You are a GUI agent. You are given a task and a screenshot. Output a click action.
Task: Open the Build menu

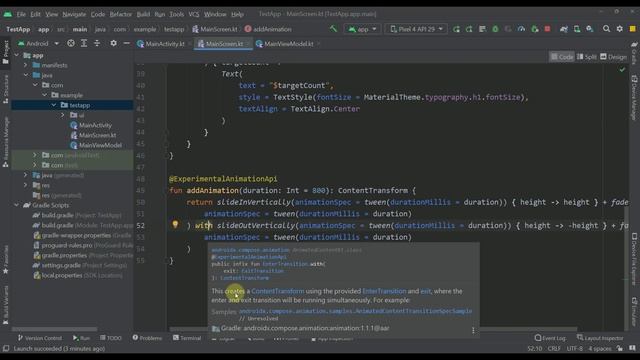pos(143,14)
